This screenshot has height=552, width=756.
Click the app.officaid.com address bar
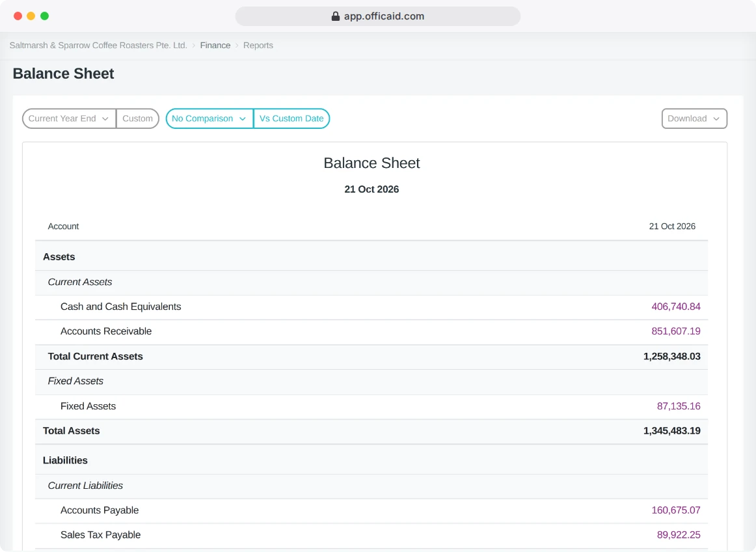point(378,16)
